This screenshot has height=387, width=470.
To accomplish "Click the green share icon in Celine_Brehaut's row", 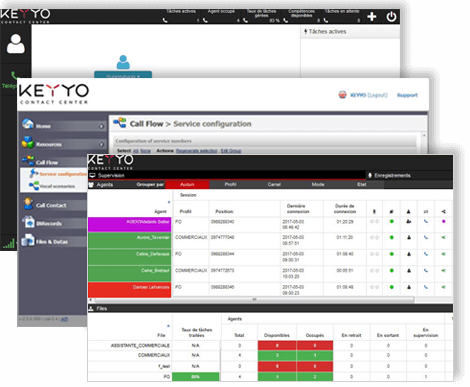I will tap(443, 271).
